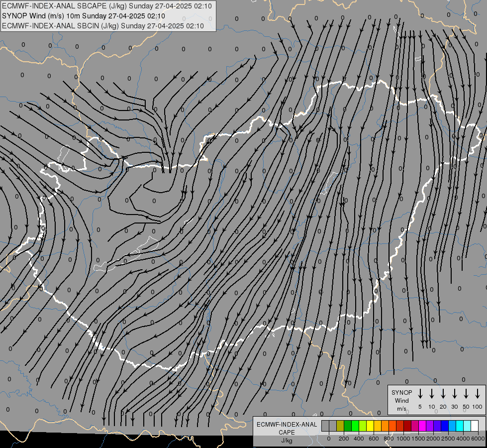487x448 pixels.
Task: Click the 'ECMWF-INDEX-ANAL CAPE J/kg' legend label
Action: pos(287,432)
